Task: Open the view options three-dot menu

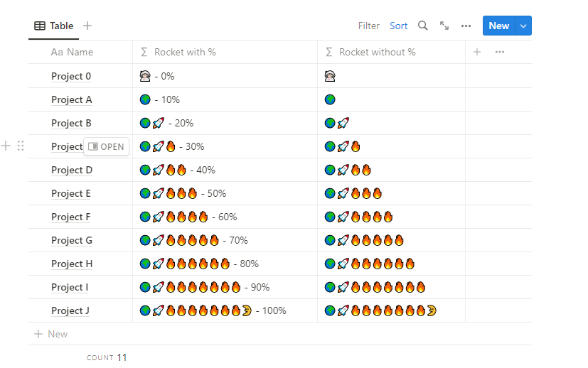Action: pos(466,26)
